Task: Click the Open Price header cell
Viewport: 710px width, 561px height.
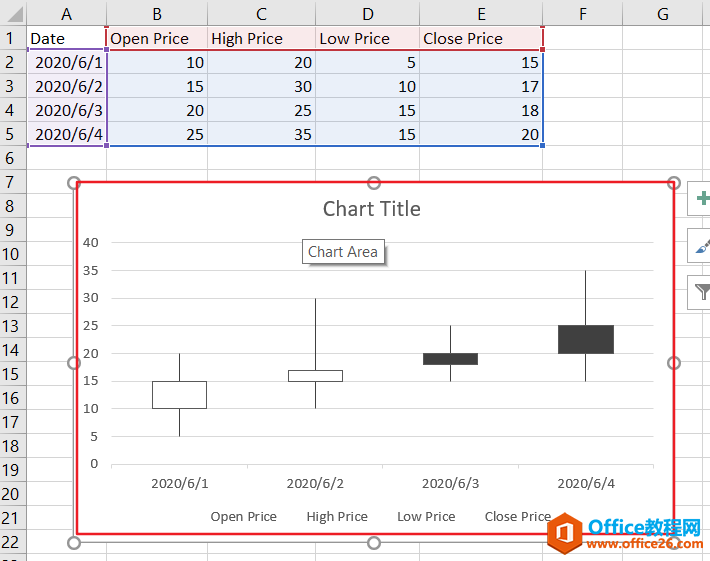Action: point(157,38)
